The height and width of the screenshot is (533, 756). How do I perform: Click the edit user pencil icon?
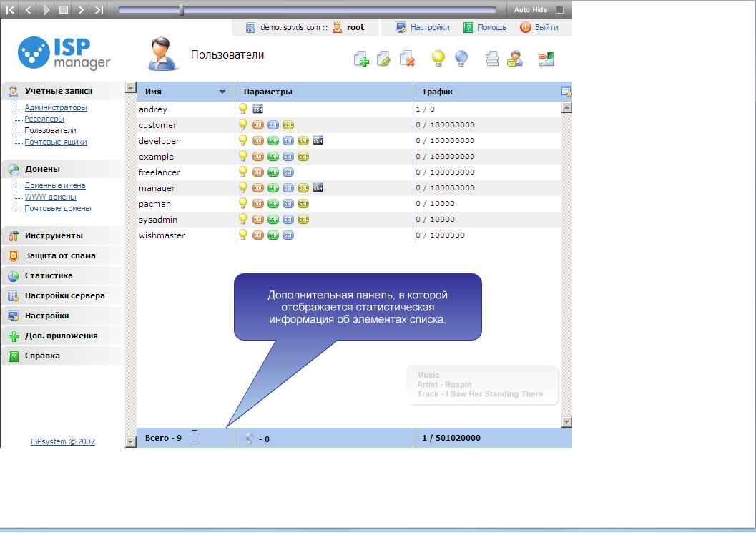tap(384, 59)
